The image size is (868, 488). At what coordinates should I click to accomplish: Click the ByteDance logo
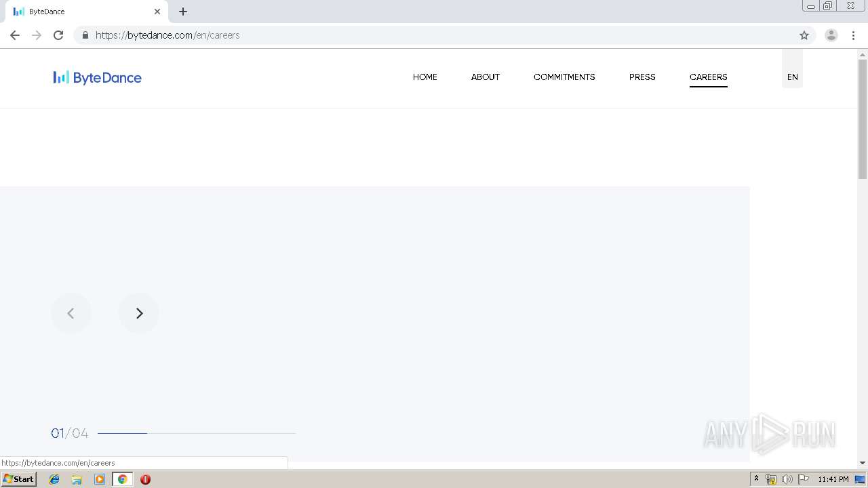98,77
